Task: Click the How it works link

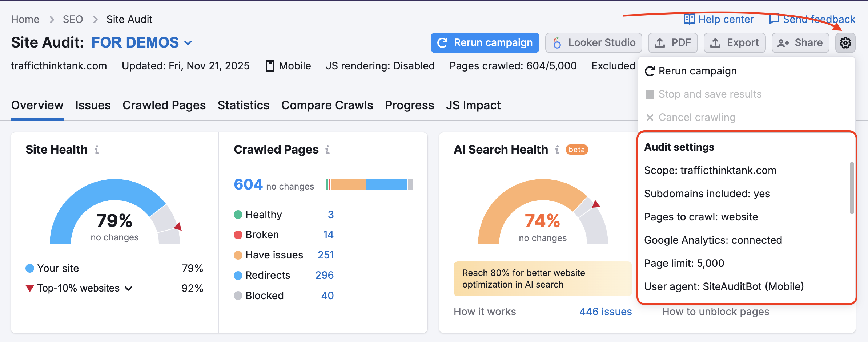Action: (485, 312)
